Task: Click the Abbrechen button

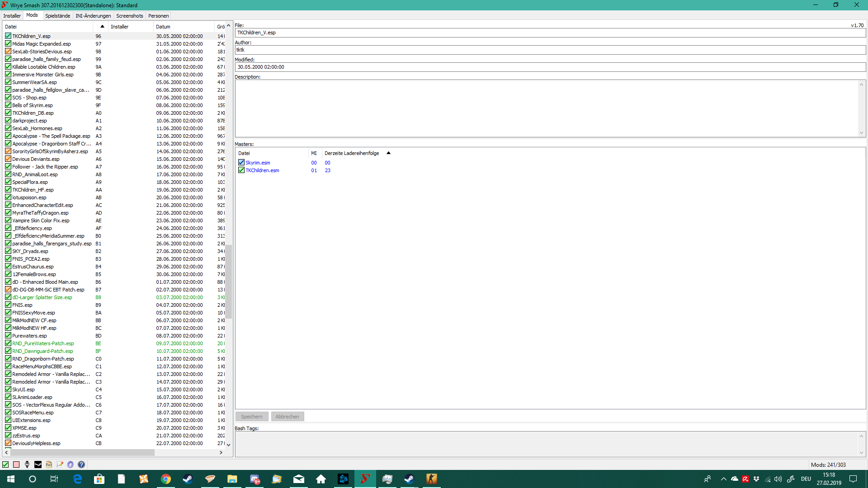Action: [288, 417]
